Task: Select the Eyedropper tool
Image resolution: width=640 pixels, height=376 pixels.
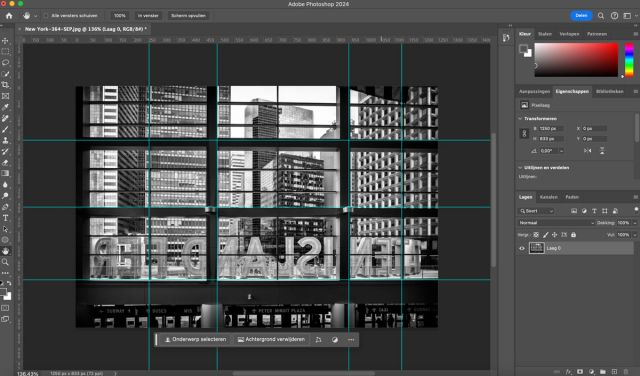Action: (x=5, y=107)
